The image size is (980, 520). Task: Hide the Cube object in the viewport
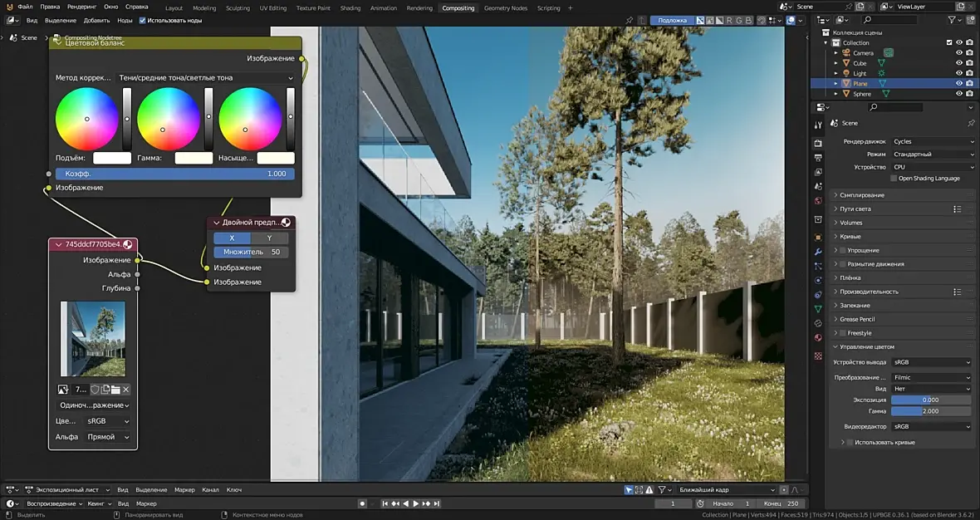pos(958,63)
